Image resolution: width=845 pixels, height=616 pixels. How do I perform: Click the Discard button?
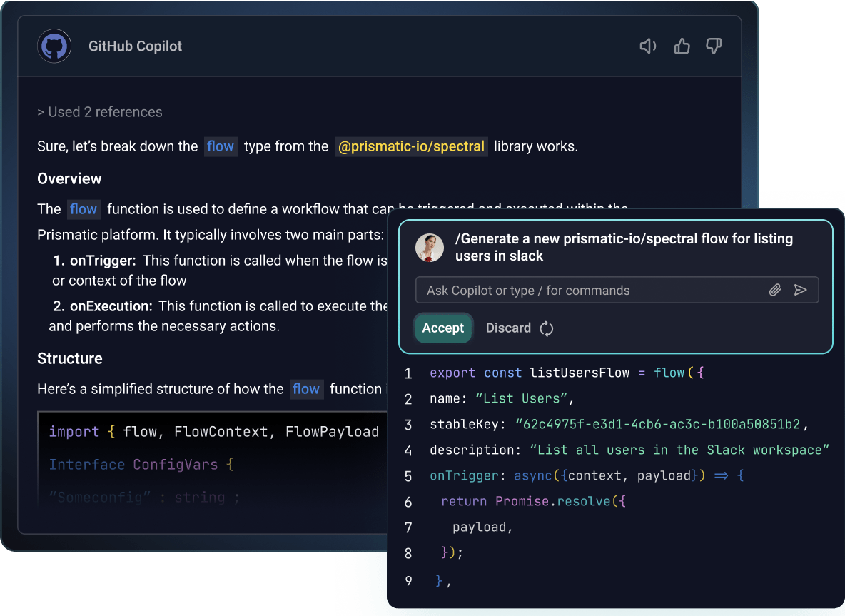click(508, 328)
